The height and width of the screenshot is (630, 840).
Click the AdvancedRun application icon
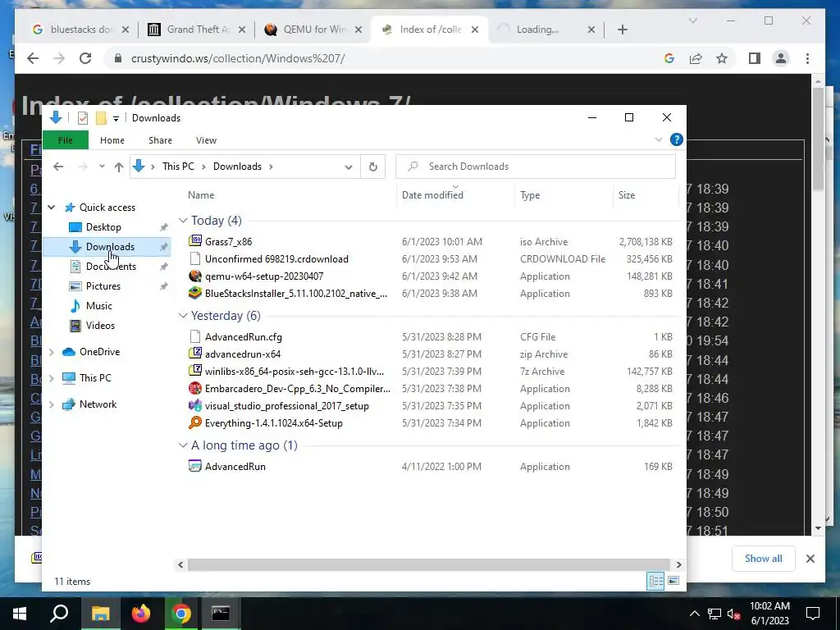click(x=195, y=466)
